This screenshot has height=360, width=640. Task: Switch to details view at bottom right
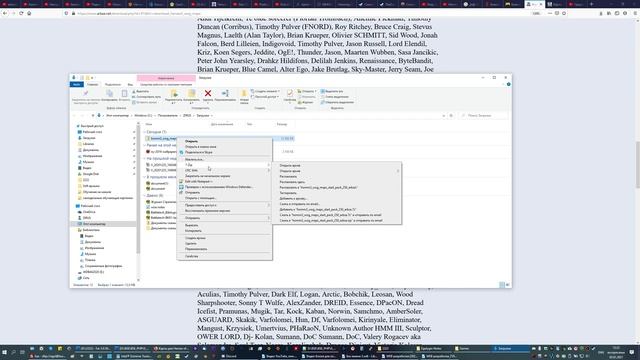coord(502,285)
